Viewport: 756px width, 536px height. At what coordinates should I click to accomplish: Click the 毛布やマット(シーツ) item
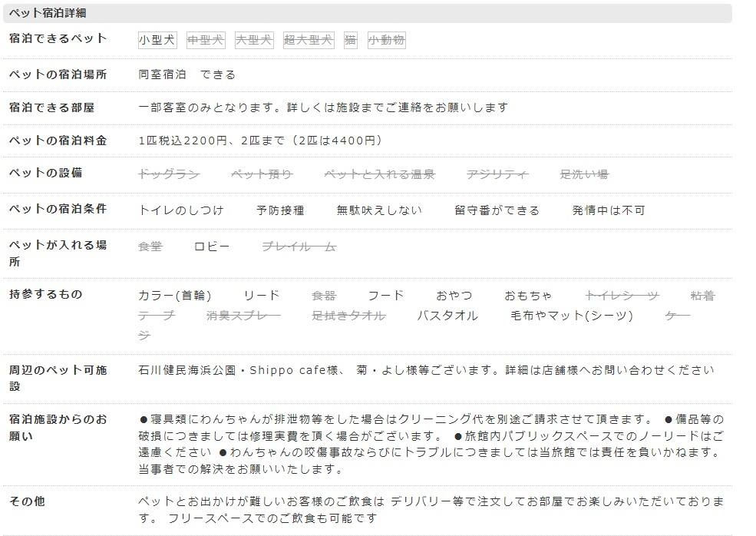[x=572, y=316]
